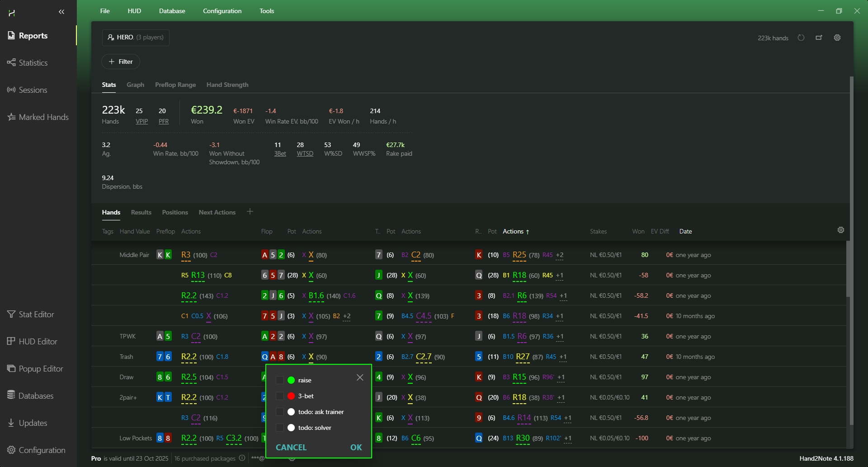Open Marked Hands from the sidebar
The image size is (868, 467).
pyautogui.click(x=38, y=117)
